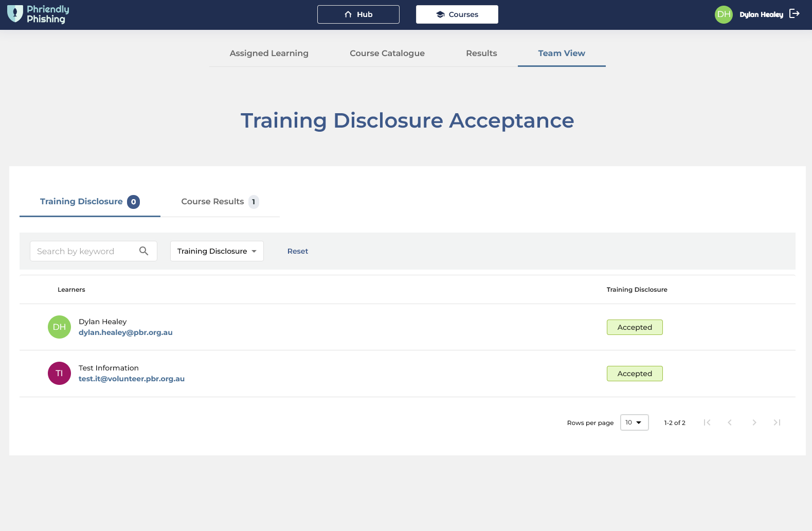Click the Reset filters link
Image resolution: width=812 pixels, height=531 pixels.
tap(298, 251)
